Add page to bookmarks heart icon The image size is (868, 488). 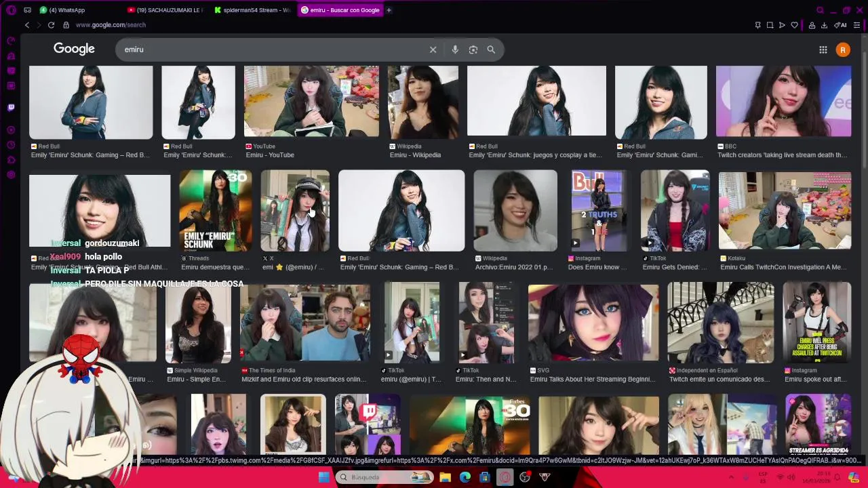[794, 25]
